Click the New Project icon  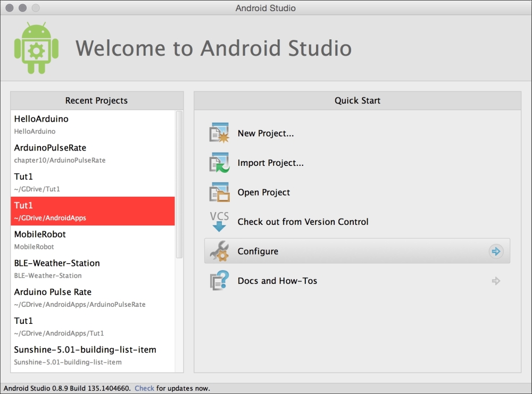219,133
